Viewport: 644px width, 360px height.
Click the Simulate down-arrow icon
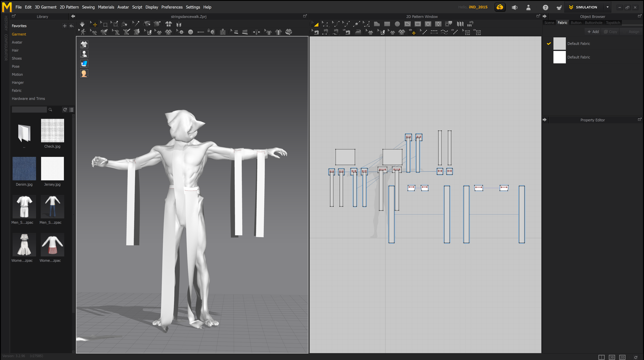[x=82, y=24]
